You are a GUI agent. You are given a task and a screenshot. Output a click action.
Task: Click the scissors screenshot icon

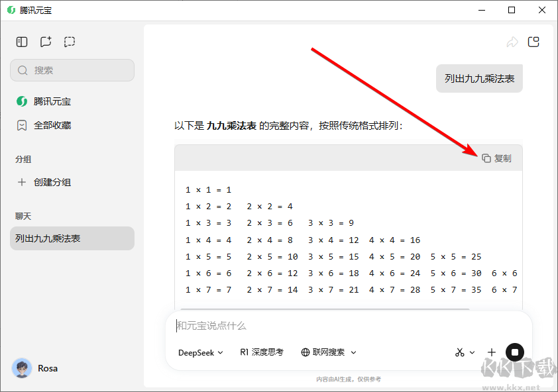point(459,352)
